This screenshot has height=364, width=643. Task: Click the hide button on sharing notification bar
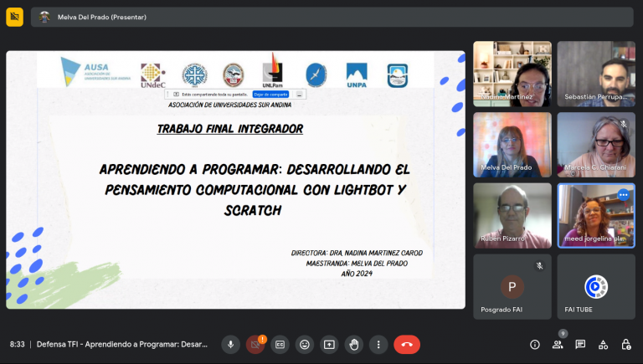tap(300, 95)
